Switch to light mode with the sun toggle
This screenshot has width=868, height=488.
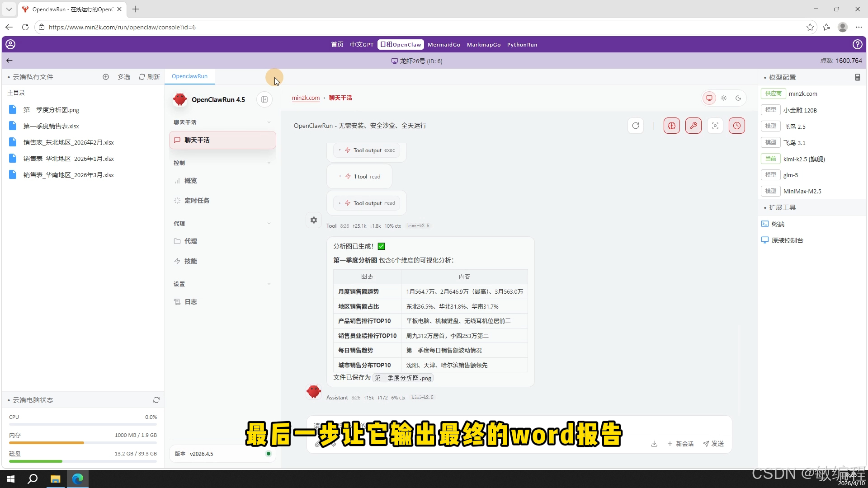(x=724, y=98)
